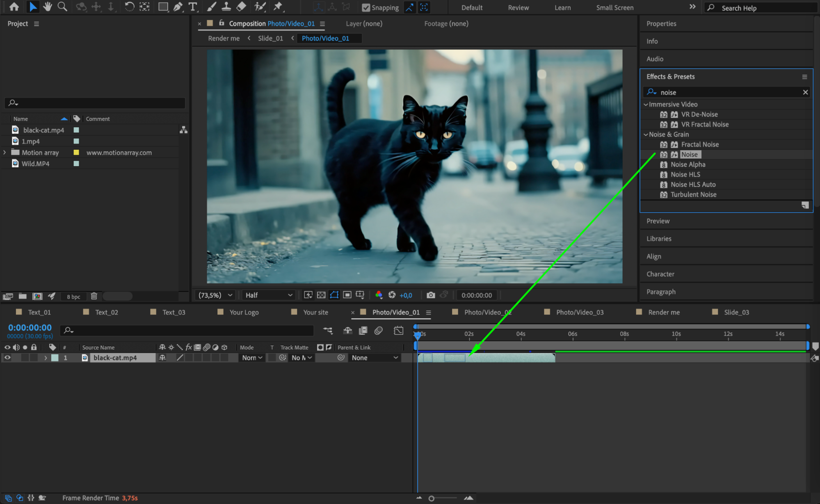
Task: Switch to the Render me timeline tab
Action: point(663,312)
